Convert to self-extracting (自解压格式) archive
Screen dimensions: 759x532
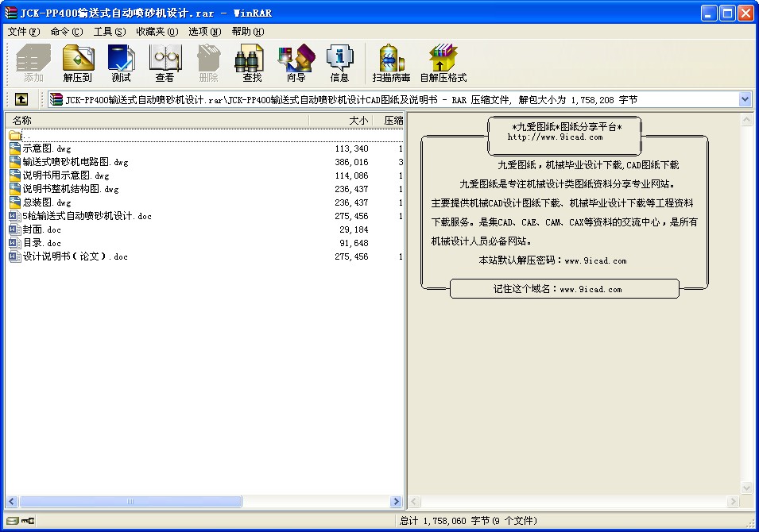tap(443, 64)
